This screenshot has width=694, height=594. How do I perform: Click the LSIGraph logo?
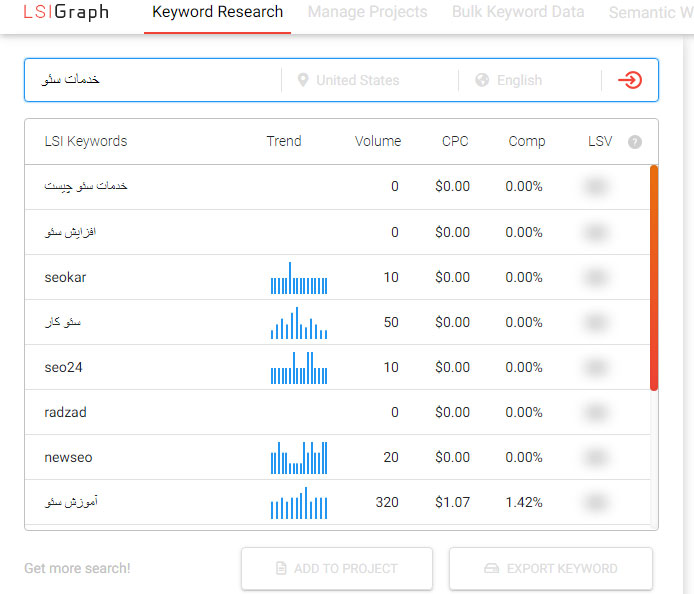point(66,13)
